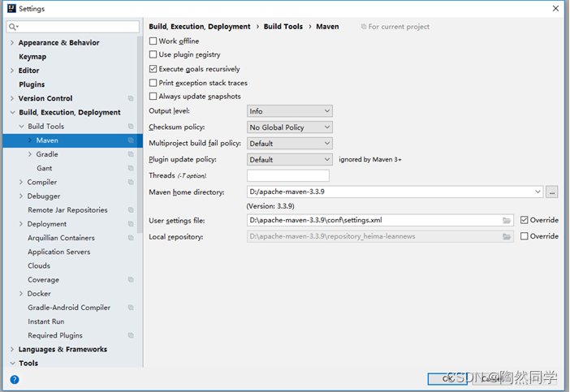The width and height of the screenshot is (570, 392).
Task: Click Build Tools in breadcrumb
Action: [283, 27]
